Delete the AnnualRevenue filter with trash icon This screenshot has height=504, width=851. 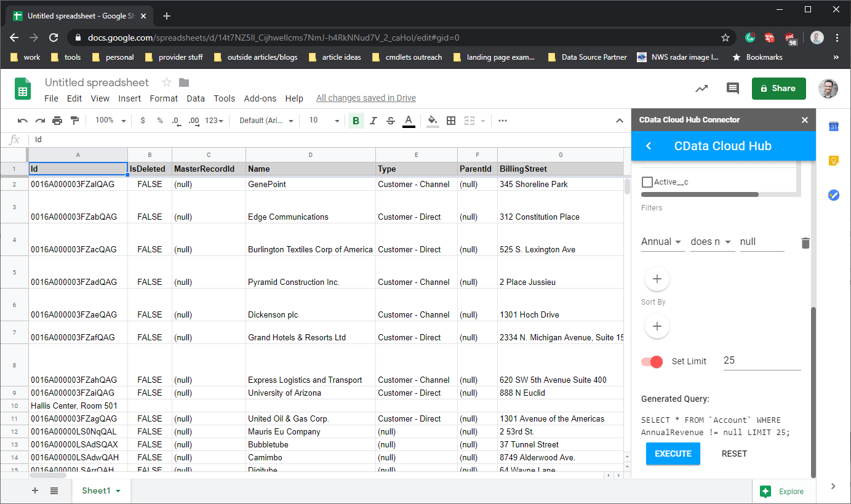tap(805, 243)
